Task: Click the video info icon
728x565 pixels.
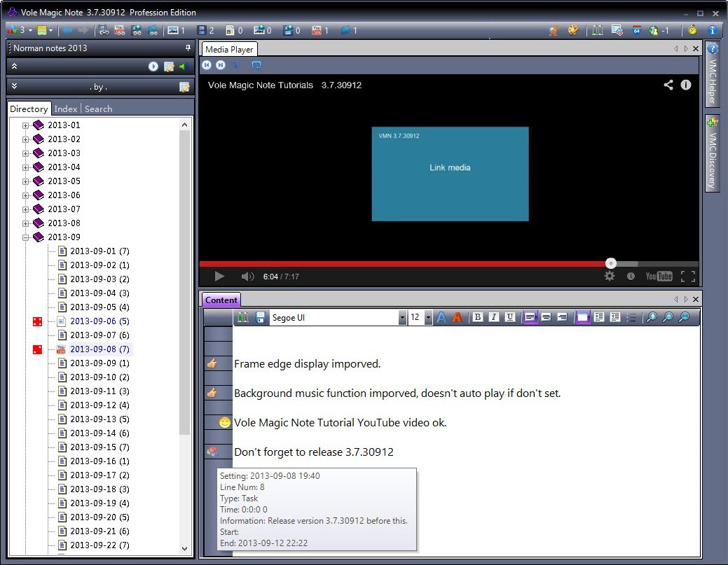Action: pyautogui.click(x=686, y=85)
